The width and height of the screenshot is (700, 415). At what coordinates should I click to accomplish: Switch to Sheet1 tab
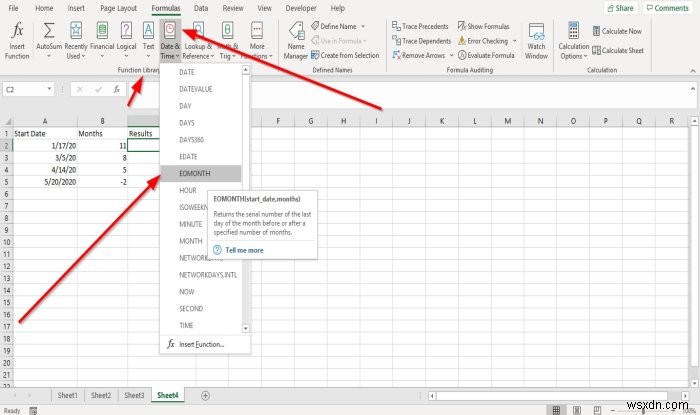click(67, 395)
